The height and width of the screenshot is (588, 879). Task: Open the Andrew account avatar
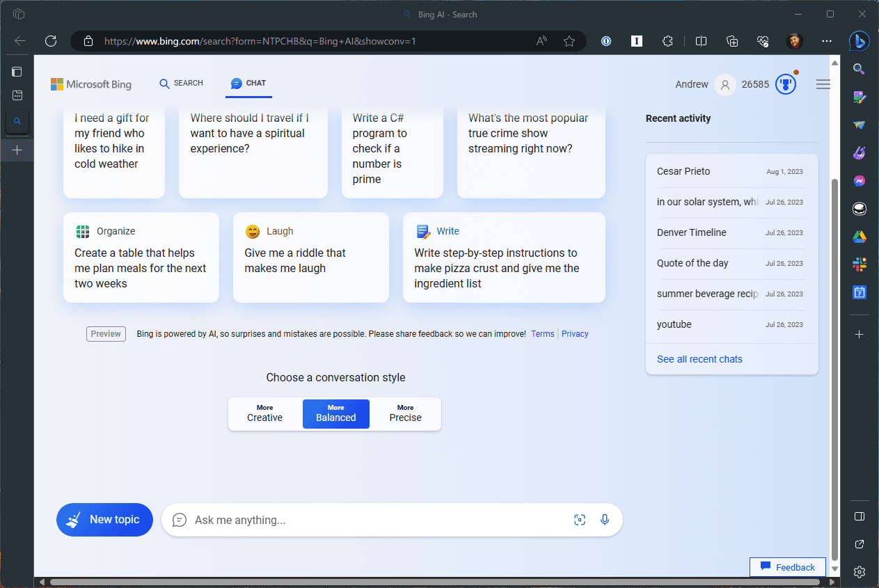[725, 84]
